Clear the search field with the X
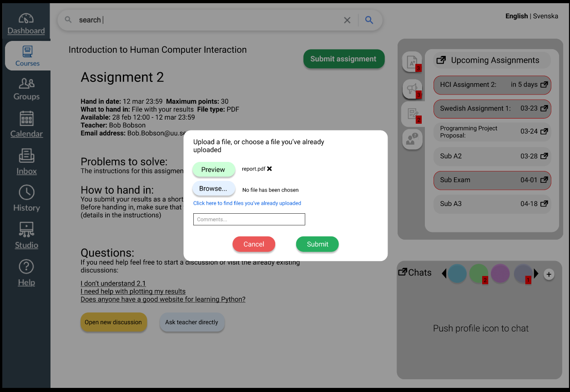Image resolution: width=570 pixels, height=392 pixels. point(347,20)
